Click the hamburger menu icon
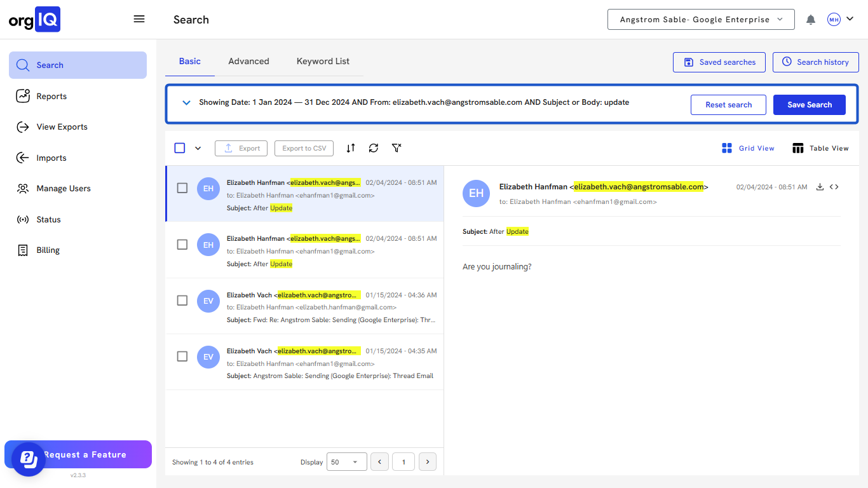Image resolution: width=868 pixels, height=488 pixels. point(139,19)
